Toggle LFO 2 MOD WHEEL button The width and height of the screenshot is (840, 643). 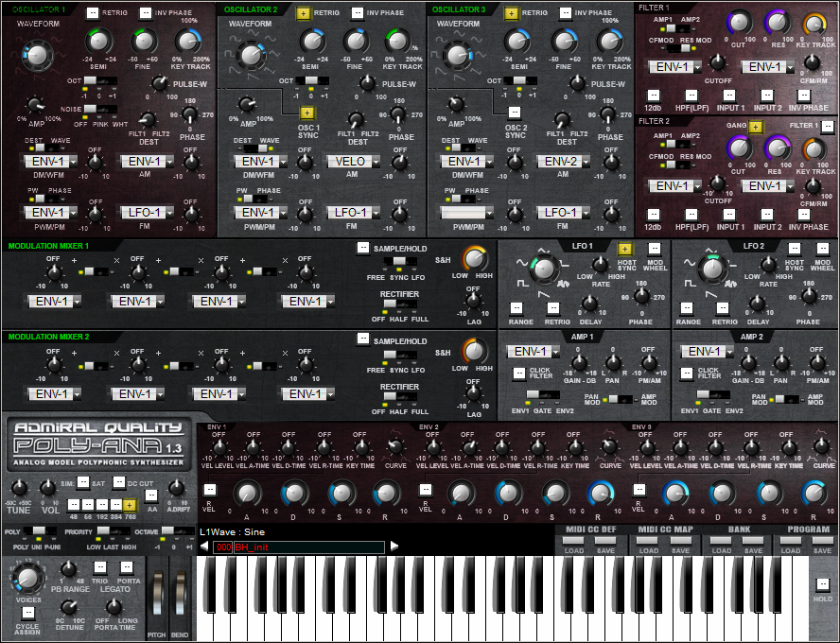[822, 249]
